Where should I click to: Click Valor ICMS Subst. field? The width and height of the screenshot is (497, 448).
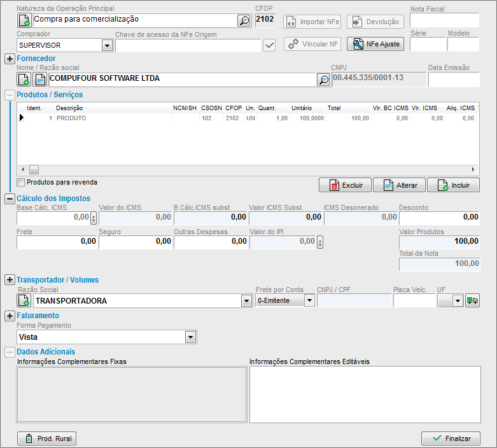click(286, 218)
